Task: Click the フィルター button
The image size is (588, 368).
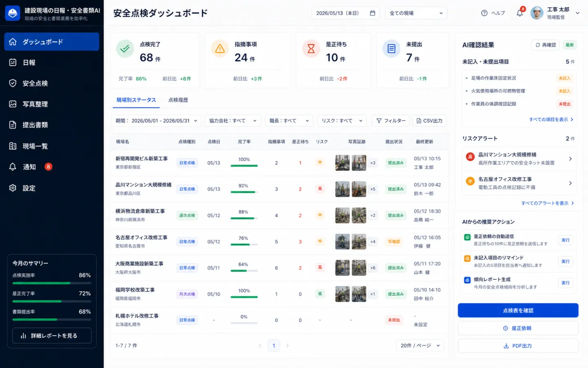Action: point(391,121)
